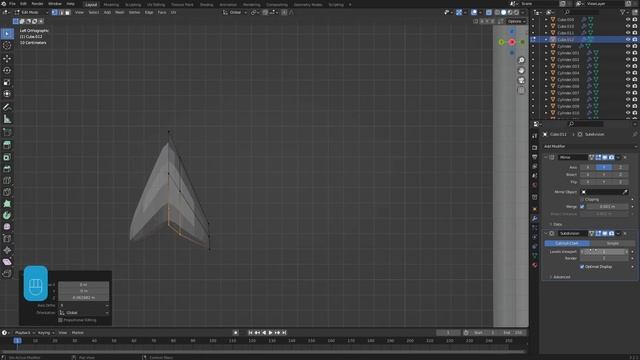Viewport: 640px width, 360px height.
Task: Select the Spin tool
Action: pyautogui.click(x=7, y=216)
